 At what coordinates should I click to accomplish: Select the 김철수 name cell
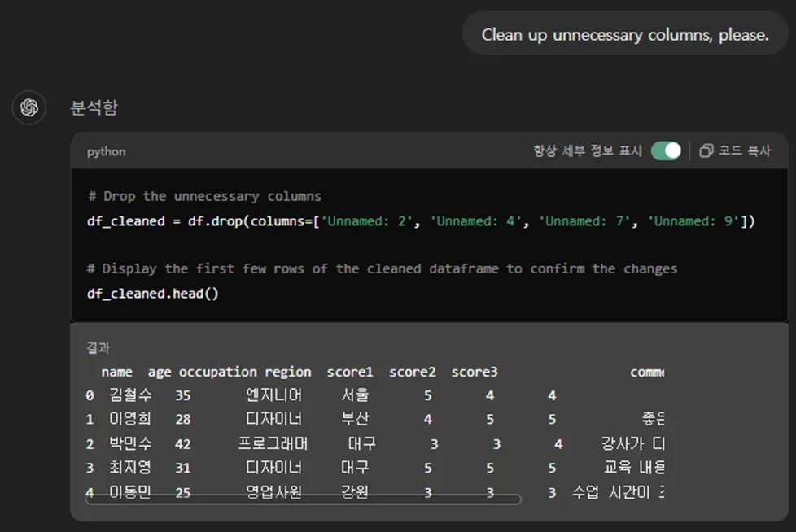[129, 395]
